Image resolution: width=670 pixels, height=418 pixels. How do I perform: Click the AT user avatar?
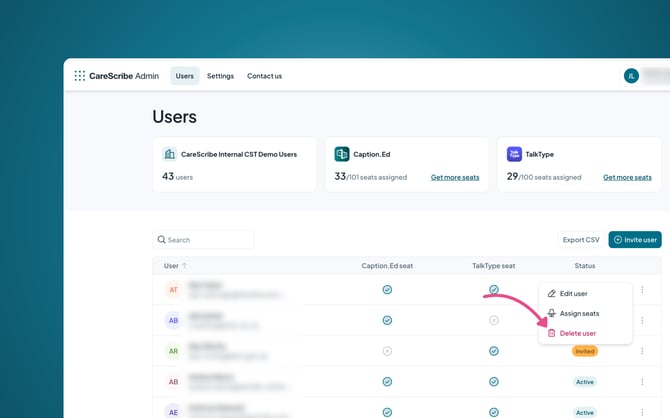click(173, 290)
